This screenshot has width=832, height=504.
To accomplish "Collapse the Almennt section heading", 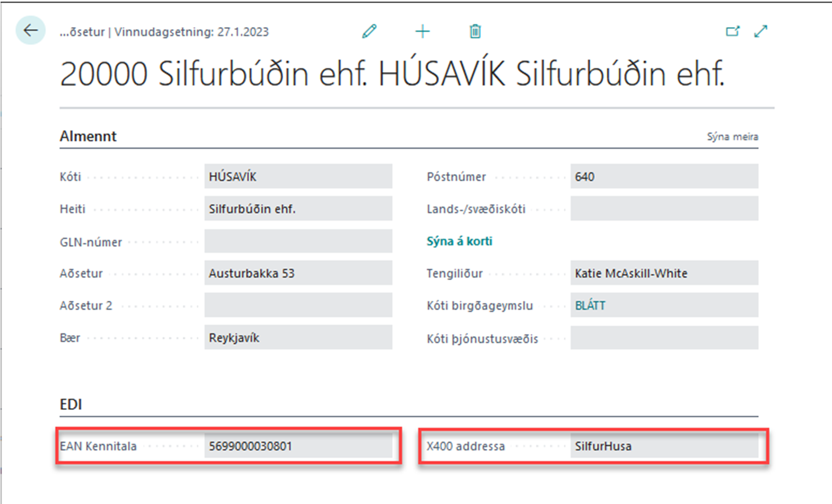I will pos(88,136).
